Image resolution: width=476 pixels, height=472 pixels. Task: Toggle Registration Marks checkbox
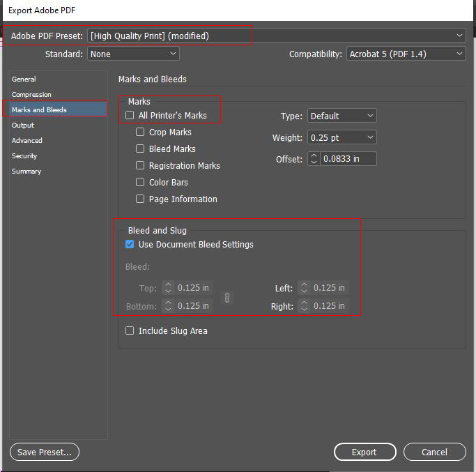[140, 165]
